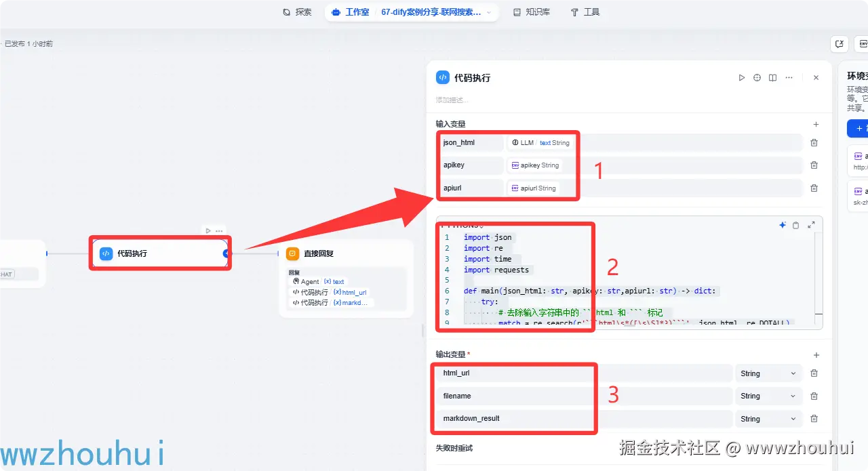Change the LLM text String variable selector
This screenshot has height=471, width=868.
655,142
